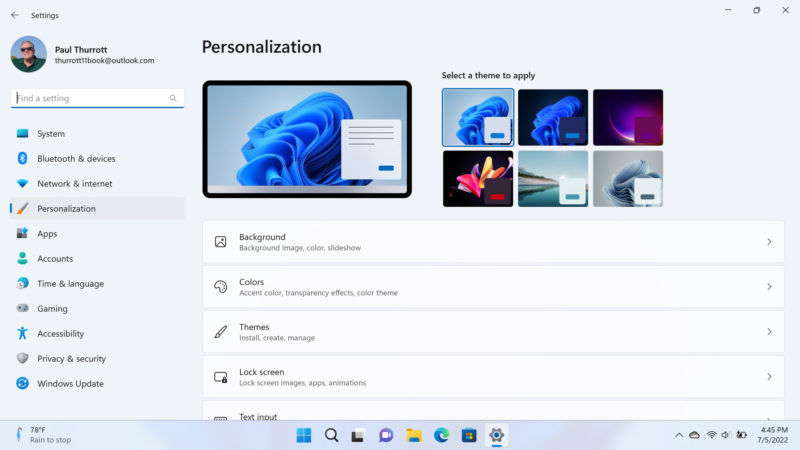Apply the colorful flower theme with red accent
This screenshot has width=800, height=450.
pyautogui.click(x=478, y=179)
